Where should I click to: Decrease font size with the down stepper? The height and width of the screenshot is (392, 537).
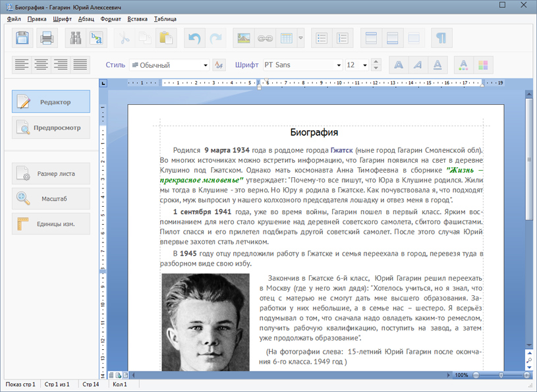[376, 68]
